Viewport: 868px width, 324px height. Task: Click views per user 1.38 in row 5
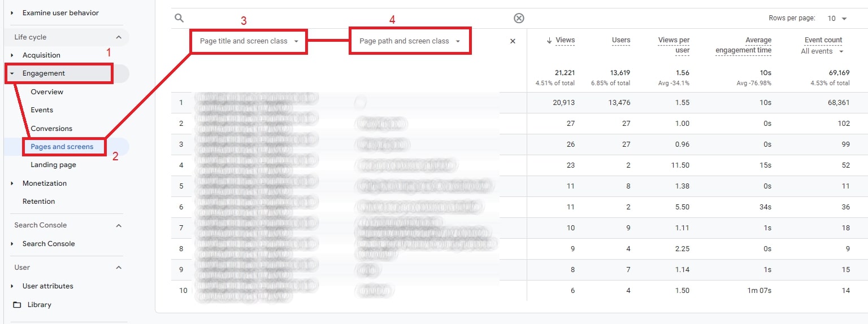[x=682, y=186]
